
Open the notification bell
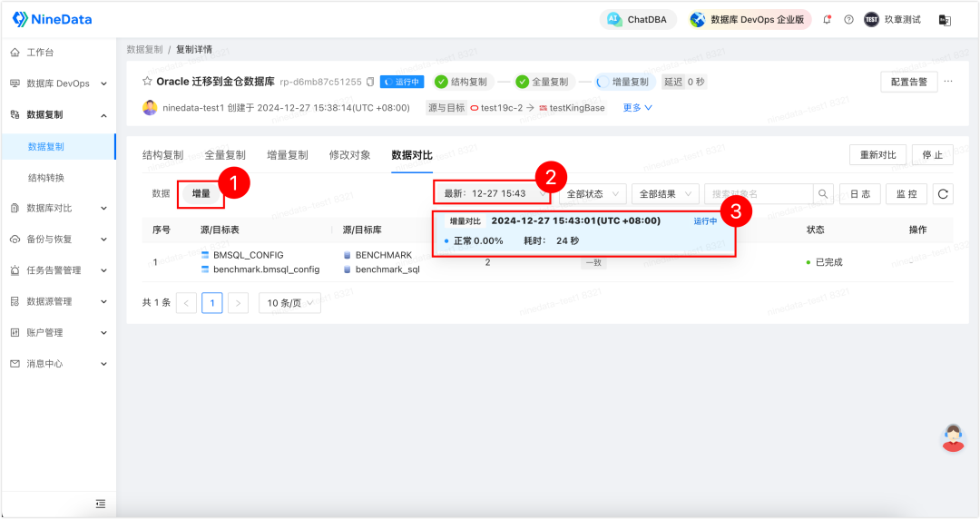pos(827,19)
